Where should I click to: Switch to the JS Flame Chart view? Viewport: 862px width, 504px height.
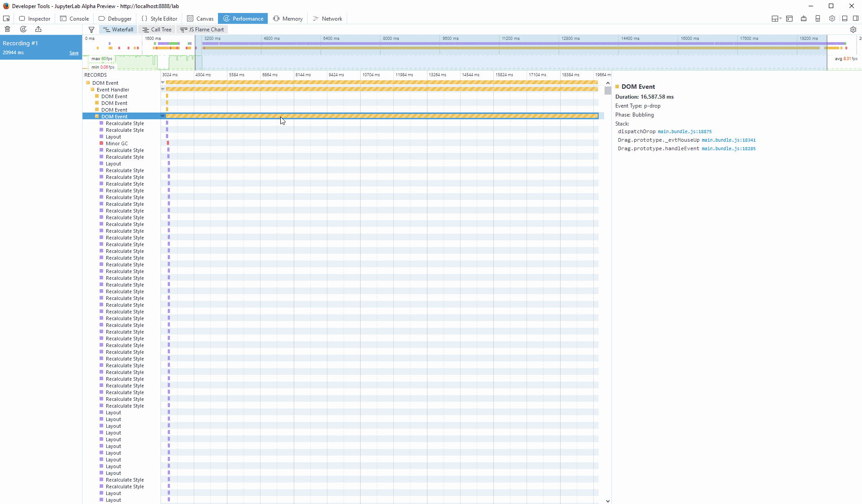coord(202,29)
